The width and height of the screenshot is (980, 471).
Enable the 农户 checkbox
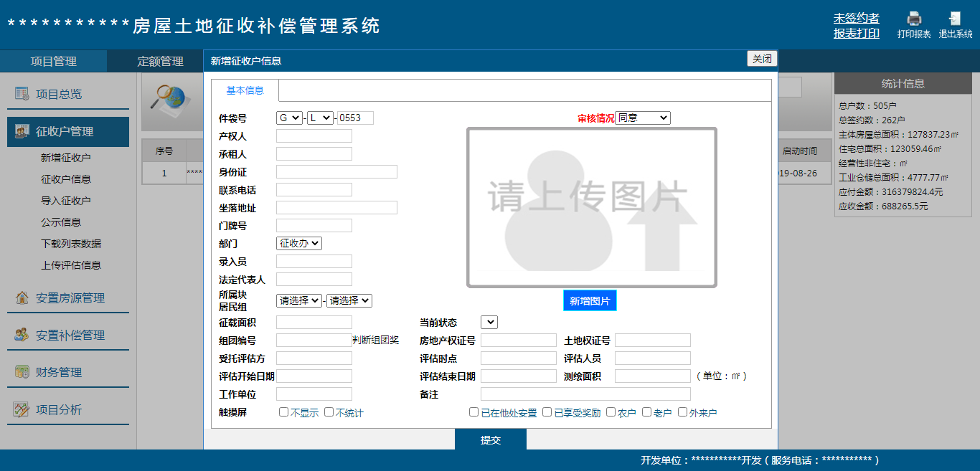click(x=611, y=411)
